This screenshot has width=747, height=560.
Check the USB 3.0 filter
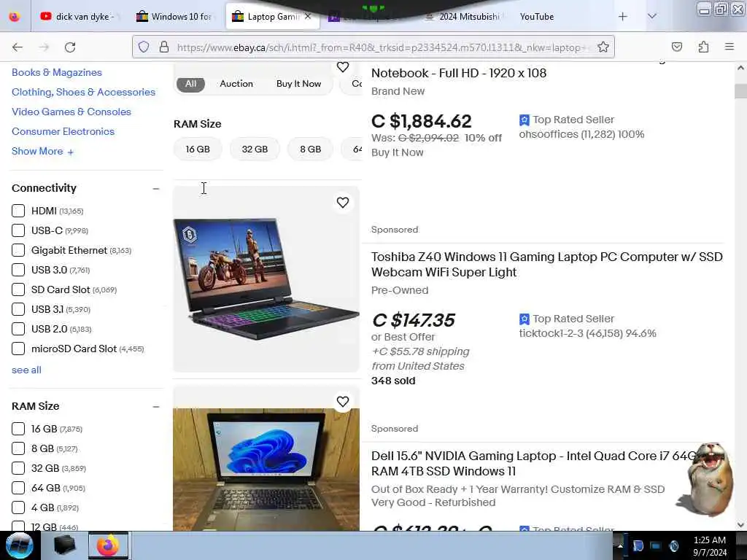(18, 270)
